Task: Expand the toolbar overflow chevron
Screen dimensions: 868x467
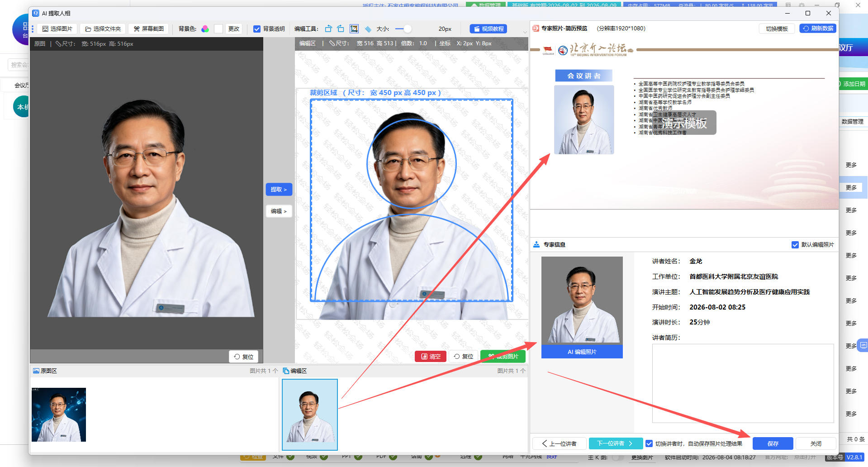Action: pos(525,32)
